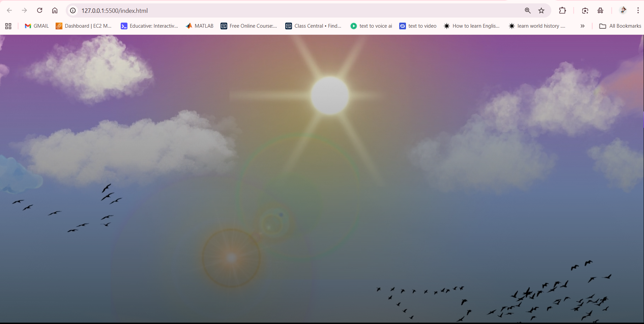Open Class Central bookmark

tap(314, 26)
